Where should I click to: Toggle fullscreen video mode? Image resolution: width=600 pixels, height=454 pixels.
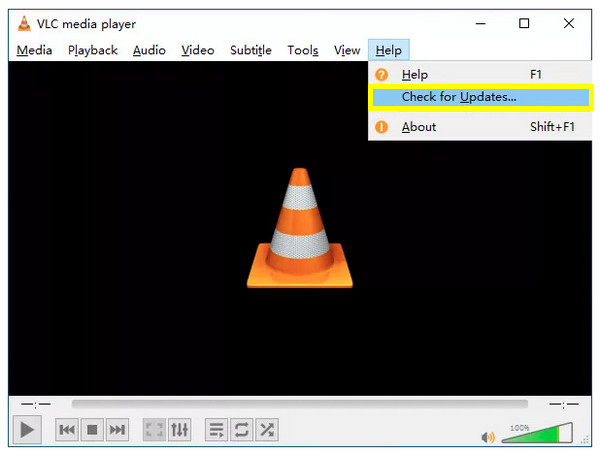154,430
